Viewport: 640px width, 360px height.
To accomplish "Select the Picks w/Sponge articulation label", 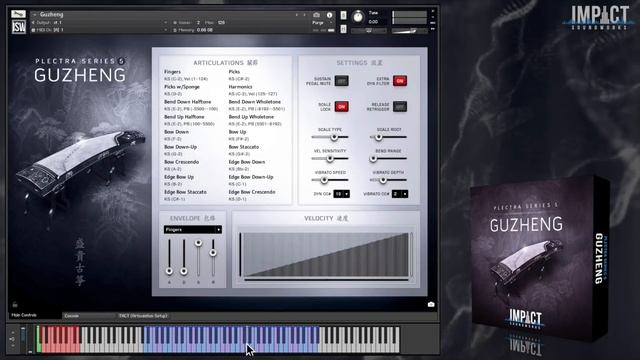I will click(182, 87).
